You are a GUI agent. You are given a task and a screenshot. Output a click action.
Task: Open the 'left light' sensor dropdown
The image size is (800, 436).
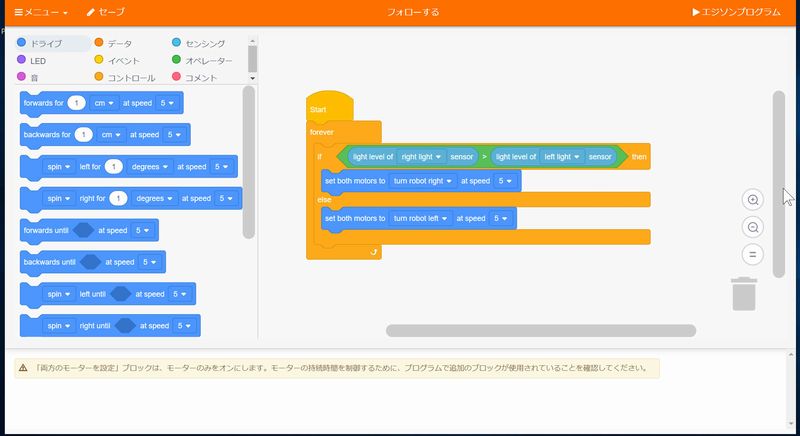tap(564, 157)
